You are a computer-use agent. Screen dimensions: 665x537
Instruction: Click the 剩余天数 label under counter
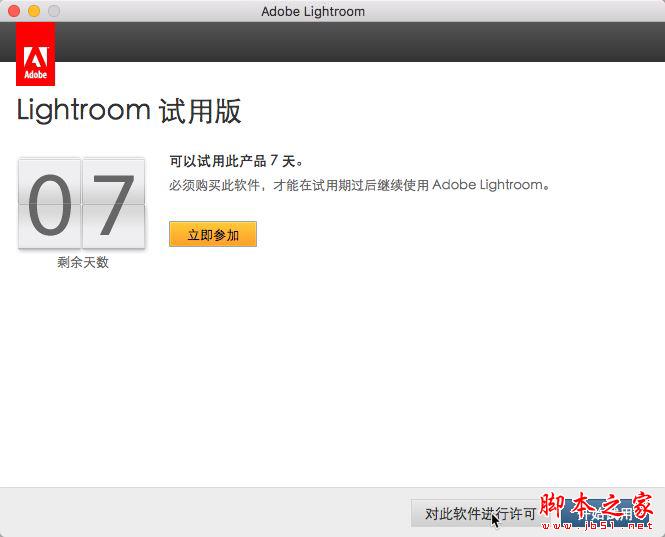point(83,262)
